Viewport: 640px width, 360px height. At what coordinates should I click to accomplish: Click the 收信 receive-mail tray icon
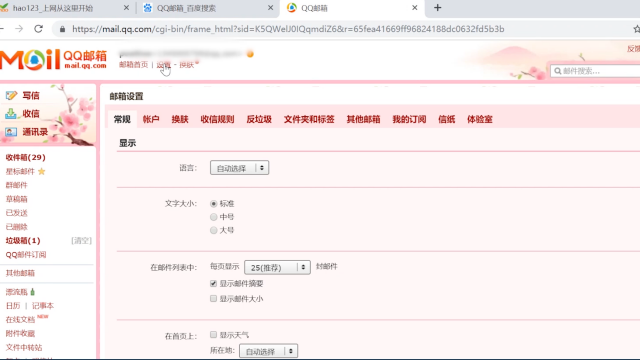point(11,113)
